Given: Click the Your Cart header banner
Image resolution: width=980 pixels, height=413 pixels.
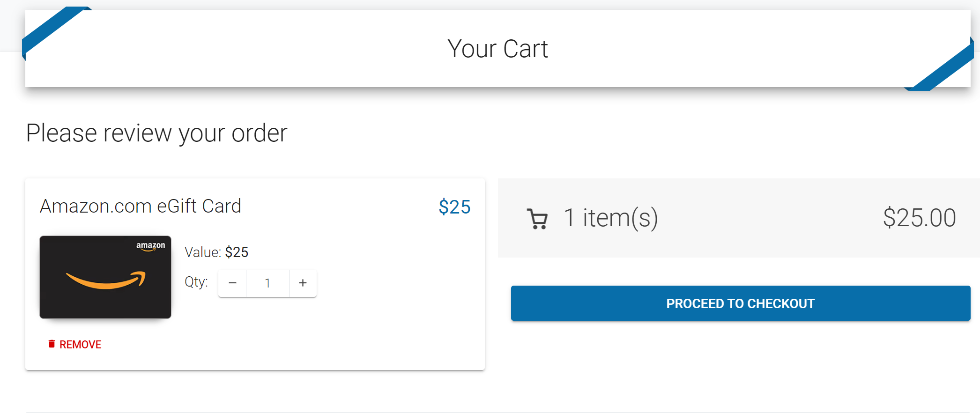Looking at the screenshot, I should 498,48.
